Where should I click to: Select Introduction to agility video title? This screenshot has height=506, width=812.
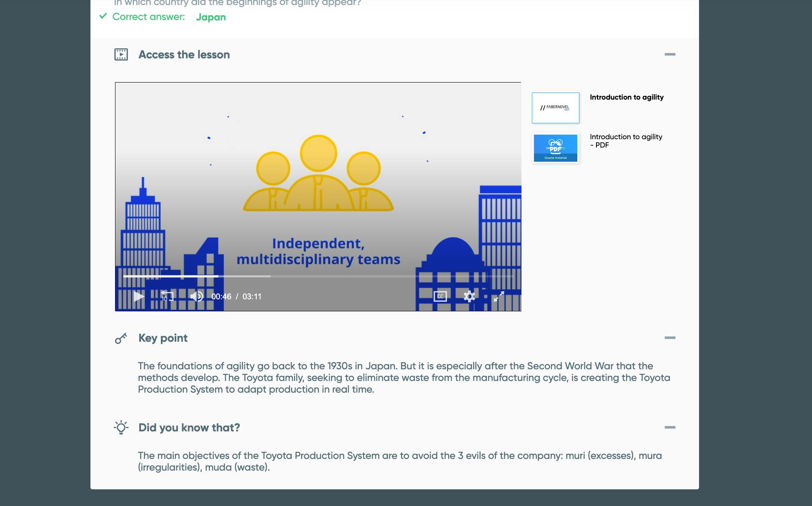pos(626,97)
